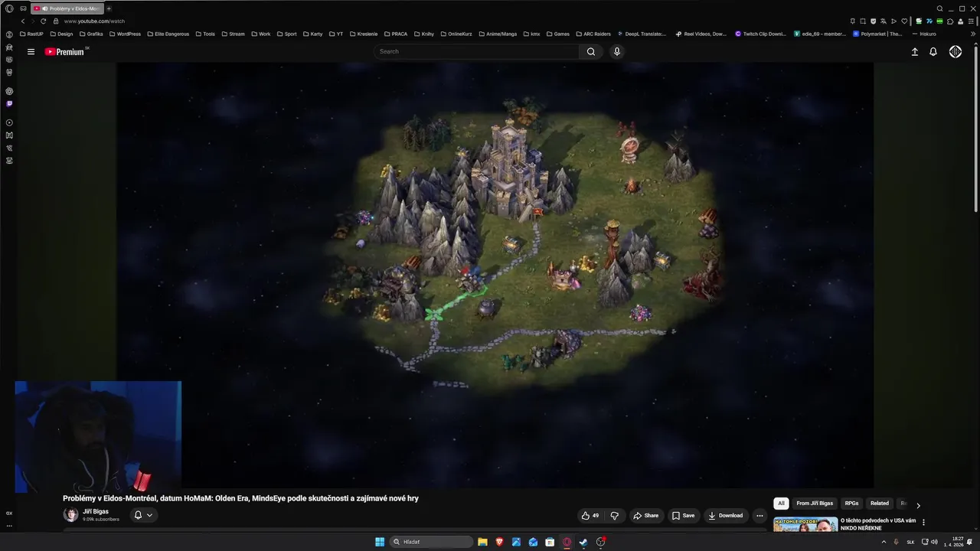Show more filter chips with right arrow

click(x=918, y=505)
